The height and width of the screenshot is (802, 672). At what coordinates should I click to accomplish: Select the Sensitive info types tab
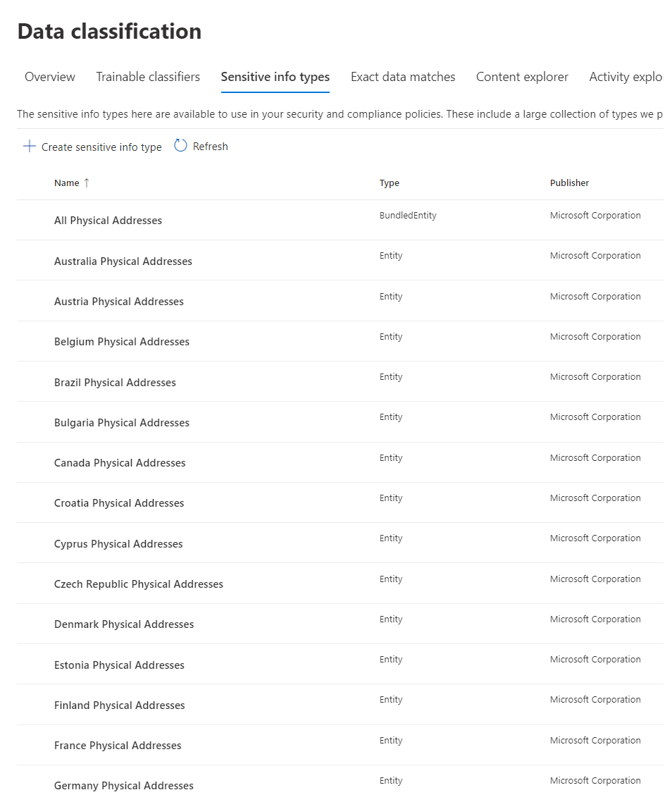pos(275,77)
